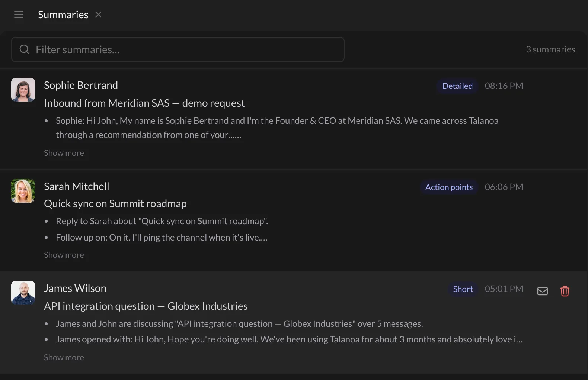Open 'Quick sync on Summit roadmap' title
Image resolution: width=588 pixels, height=380 pixels.
pos(115,203)
